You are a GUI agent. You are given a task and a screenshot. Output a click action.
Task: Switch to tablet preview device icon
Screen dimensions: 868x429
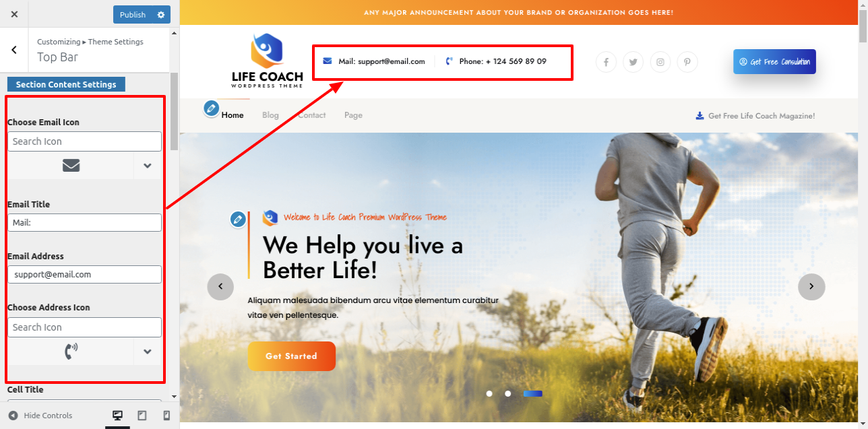pos(142,416)
